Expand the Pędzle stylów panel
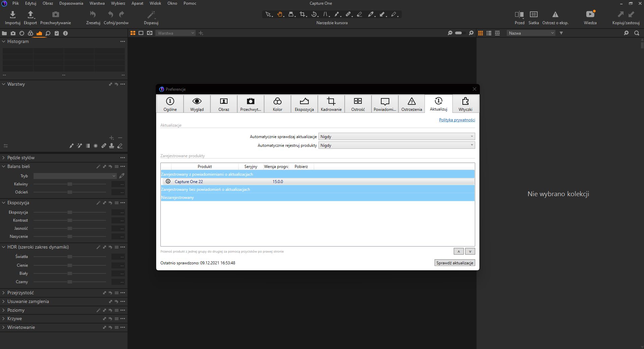This screenshot has width=644, height=349. tap(4, 158)
